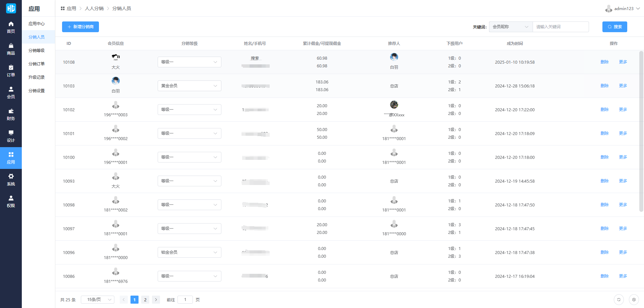The width and height of the screenshot is (644, 308).
Task: Open the 系统 settings gear icon
Action: point(11,180)
